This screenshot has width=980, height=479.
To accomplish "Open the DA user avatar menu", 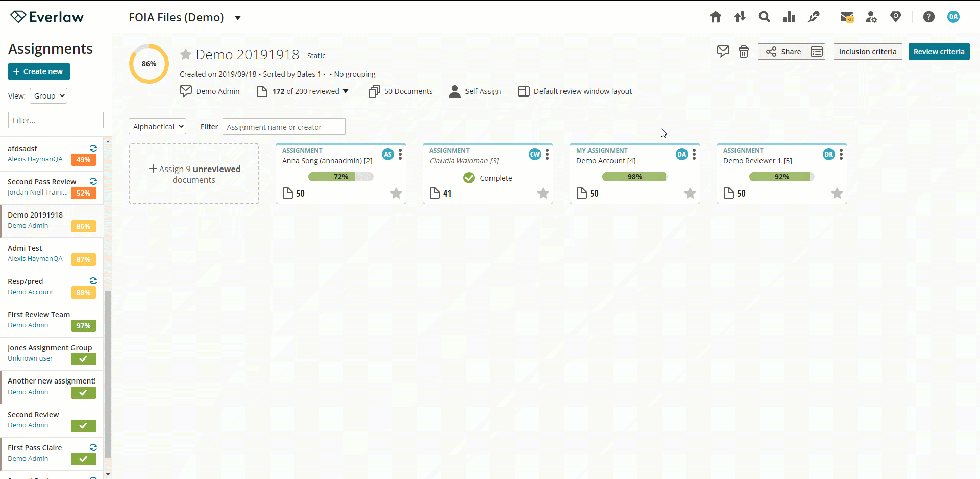I will pyautogui.click(x=953, y=17).
